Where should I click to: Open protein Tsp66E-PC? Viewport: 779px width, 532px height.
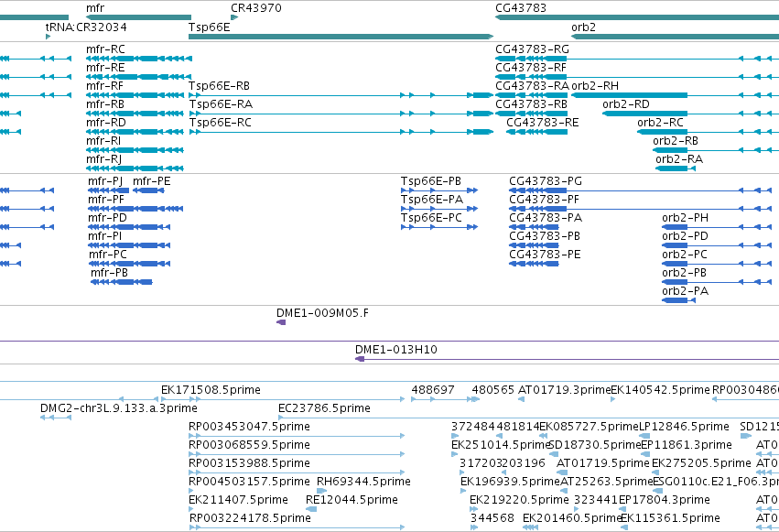[439, 227]
